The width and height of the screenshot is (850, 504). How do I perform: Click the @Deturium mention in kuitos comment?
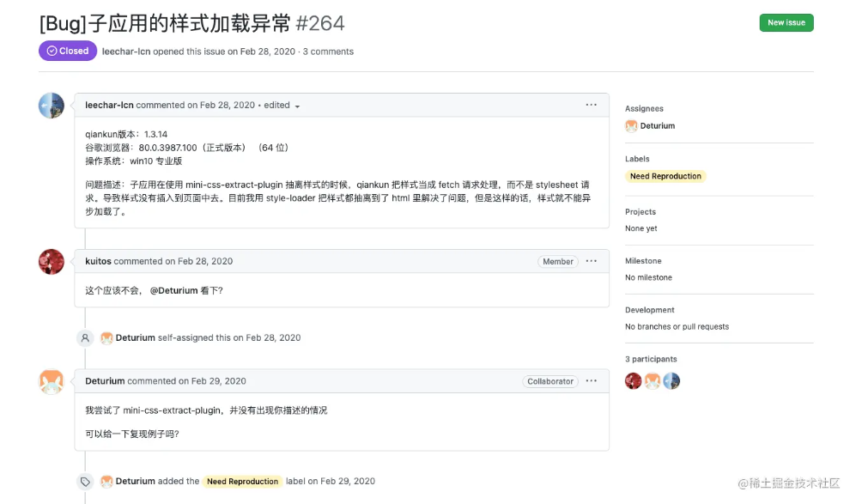point(173,290)
